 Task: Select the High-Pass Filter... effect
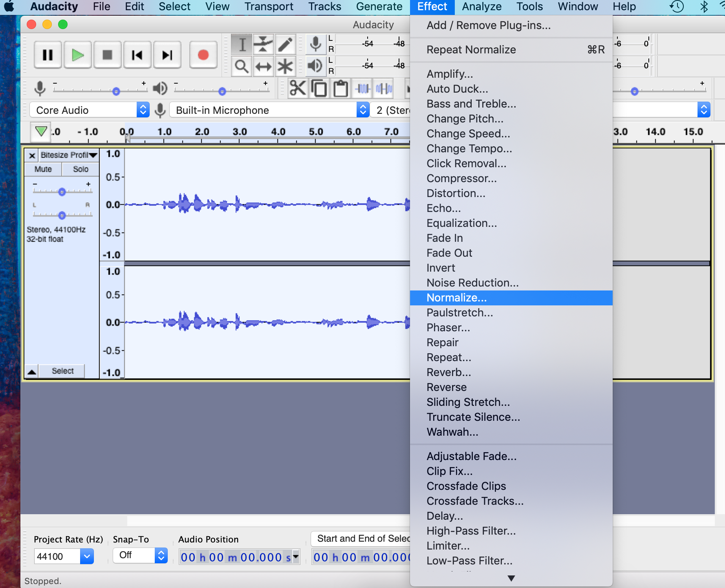click(x=511, y=531)
